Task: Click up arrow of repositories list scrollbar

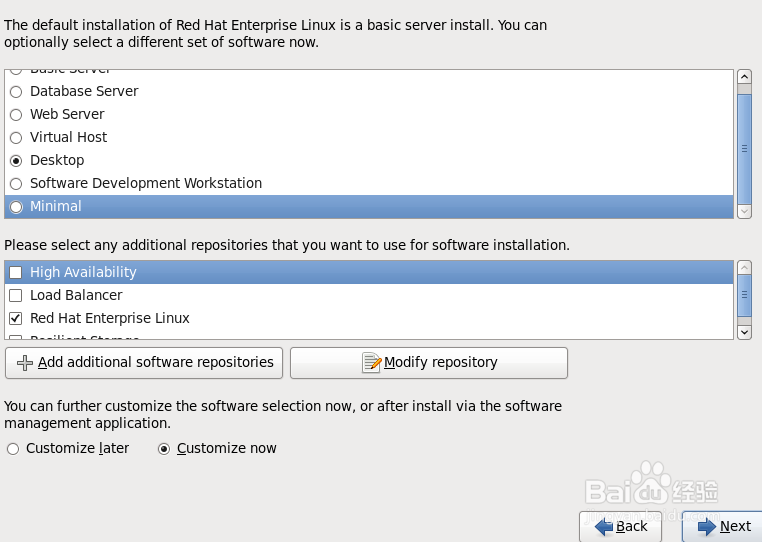Action: (x=744, y=267)
